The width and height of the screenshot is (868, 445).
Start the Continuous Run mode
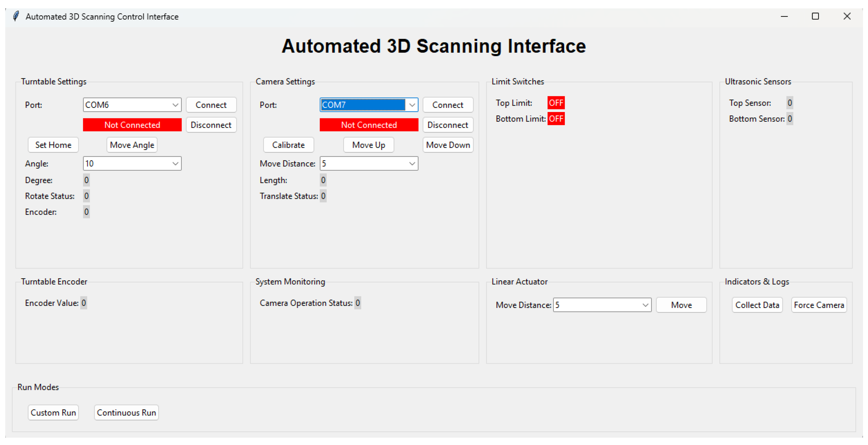click(x=126, y=412)
